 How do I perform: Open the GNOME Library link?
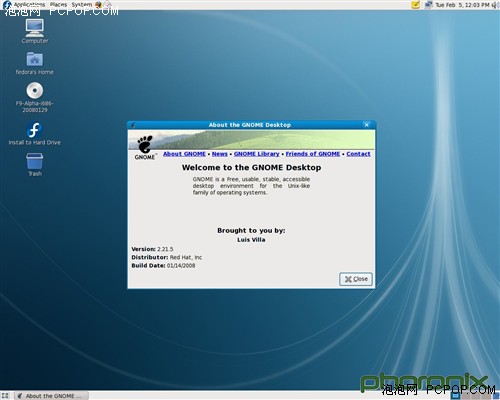click(257, 154)
